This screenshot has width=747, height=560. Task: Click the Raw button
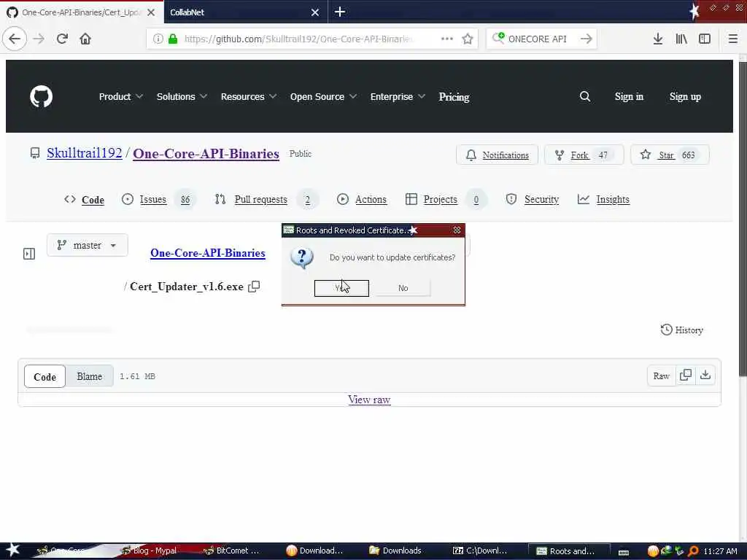pyautogui.click(x=661, y=376)
